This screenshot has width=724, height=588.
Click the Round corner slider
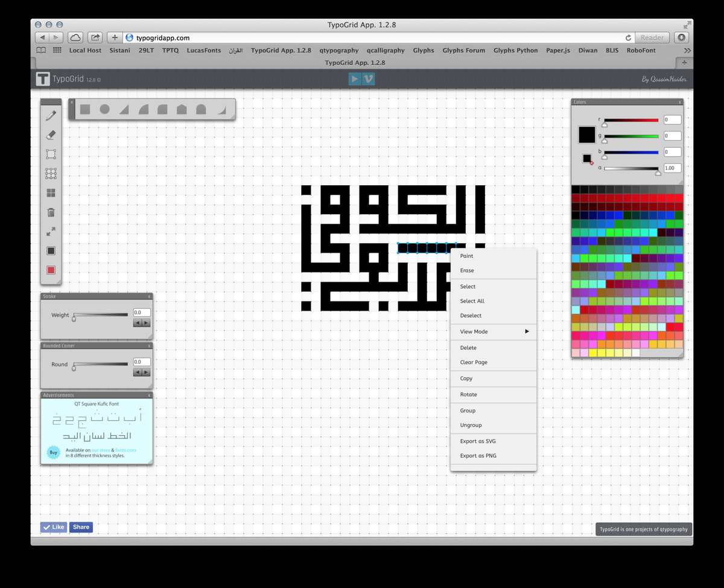[x=100, y=364]
